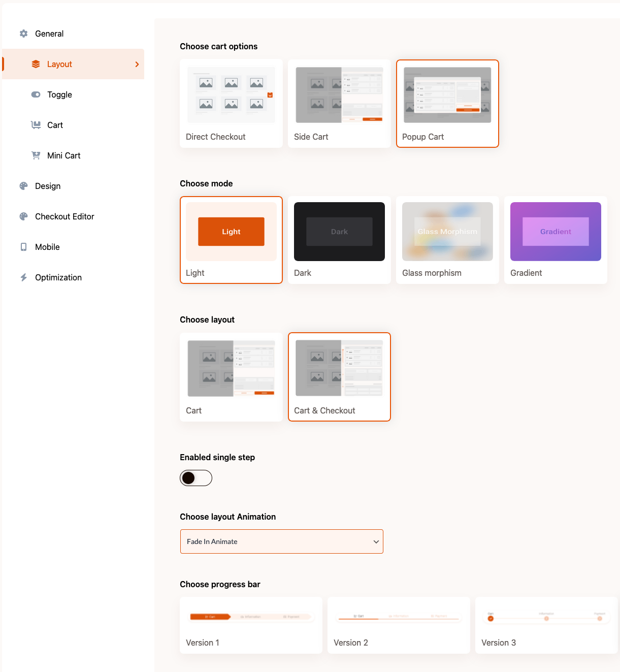Expand the Layout menu chevron

[137, 64]
